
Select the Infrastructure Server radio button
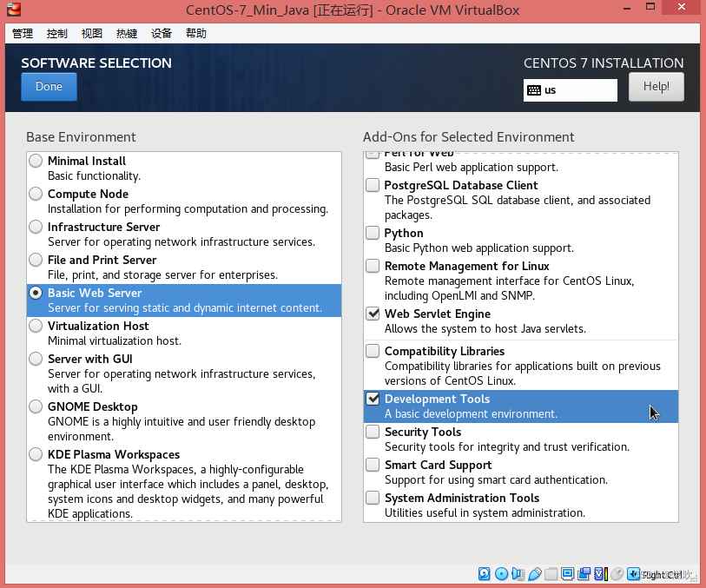[x=36, y=227]
